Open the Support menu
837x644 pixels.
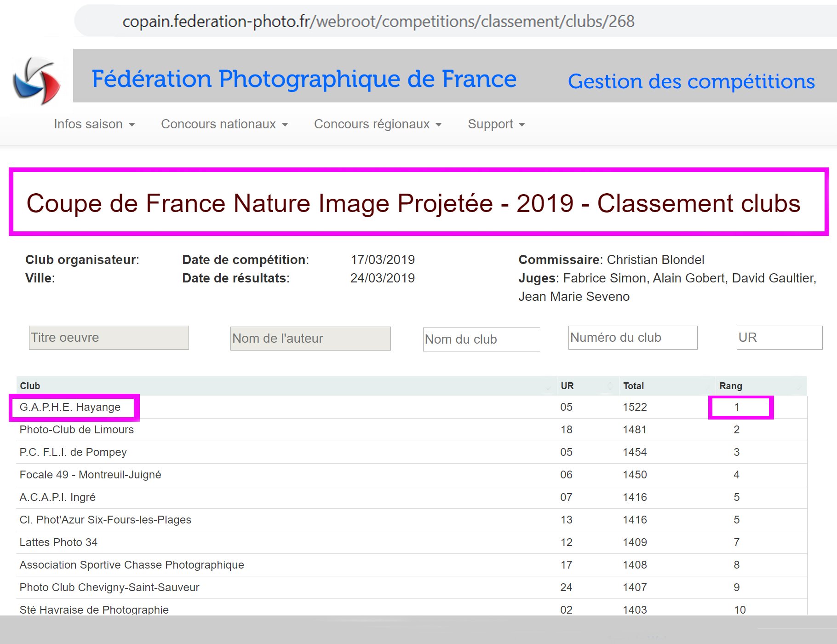pos(496,124)
